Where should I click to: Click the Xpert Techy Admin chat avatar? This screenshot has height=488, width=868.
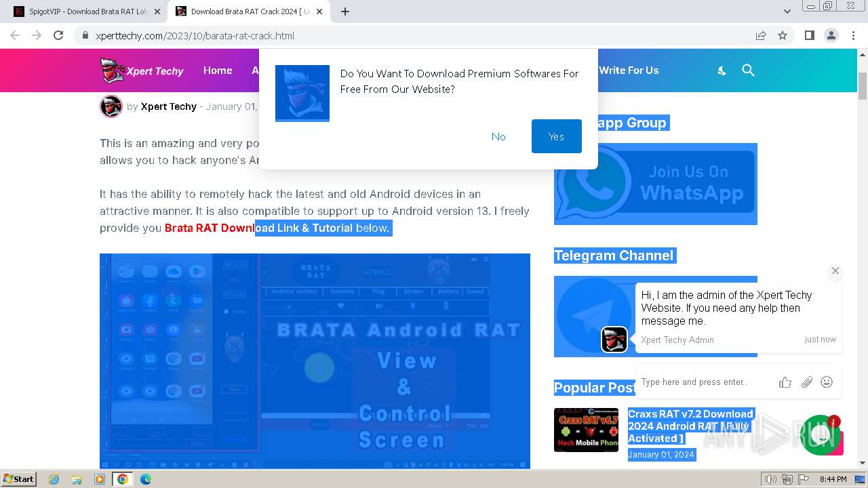point(614,340)
